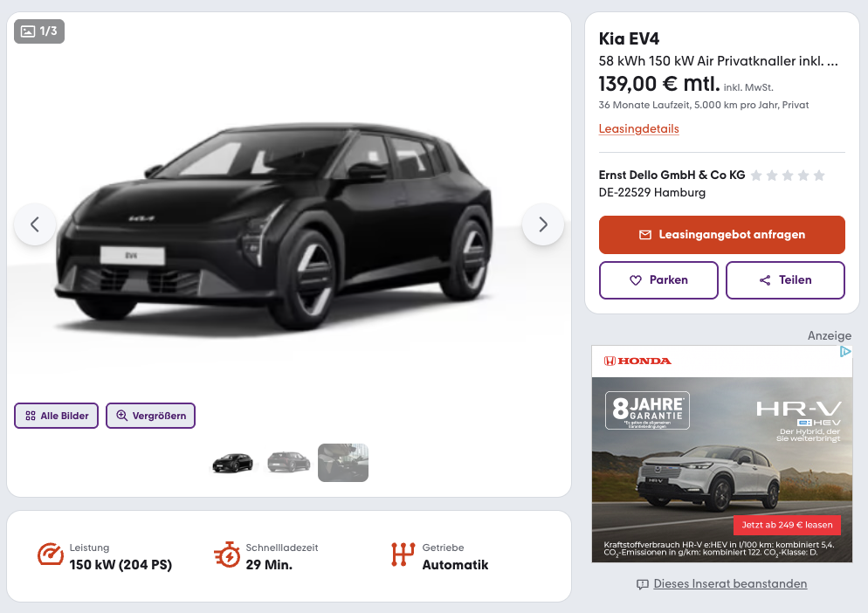Click the image counter 1/3 badge

(39, 31)
